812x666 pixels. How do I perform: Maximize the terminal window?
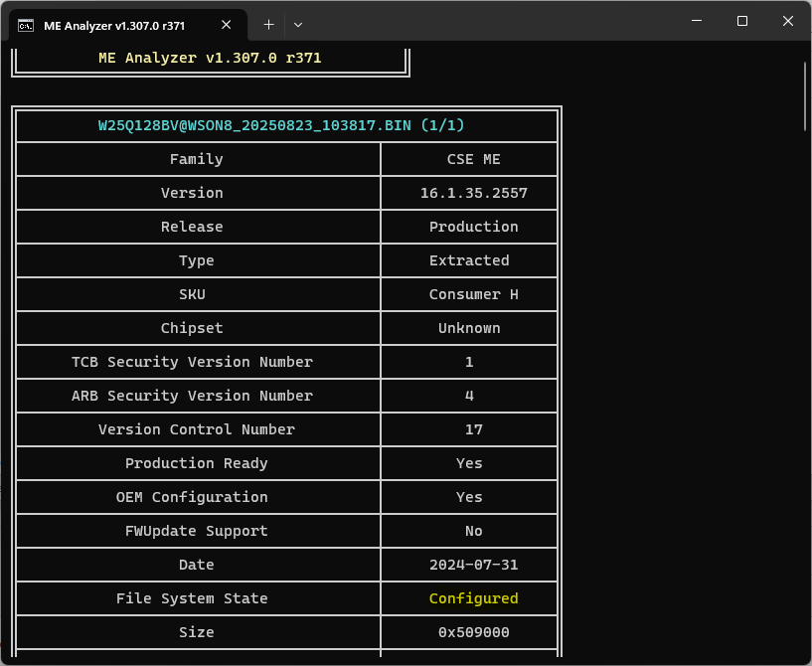pos(742,21)
